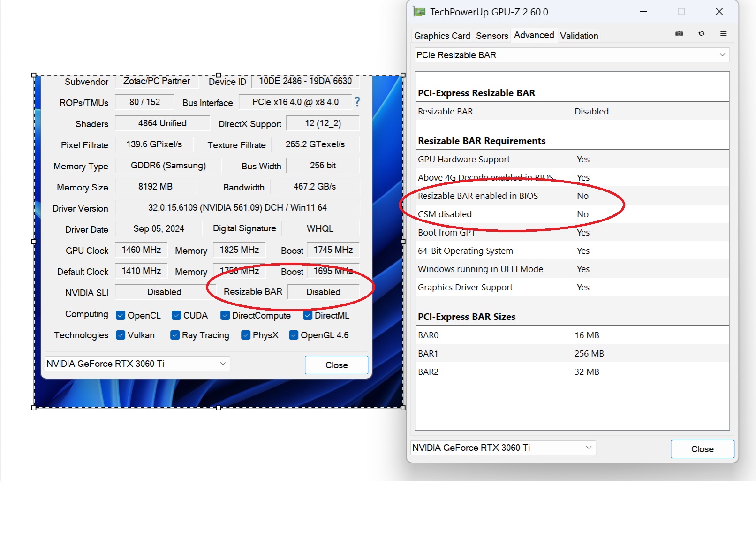The width and height of the screenshot is (756, 547).
Task: Click the Bus Width 256 bit field
Action: pyautogui.click(x=323, y=165)
